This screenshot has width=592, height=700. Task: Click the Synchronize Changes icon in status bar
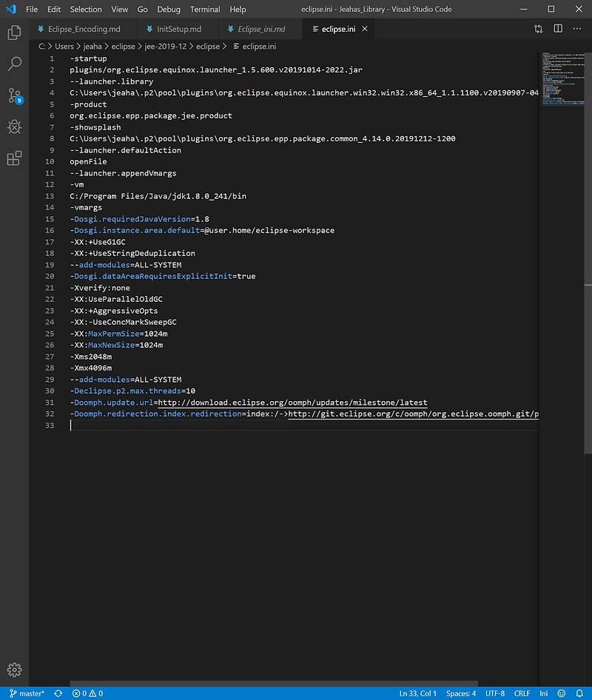coord(57,693)
